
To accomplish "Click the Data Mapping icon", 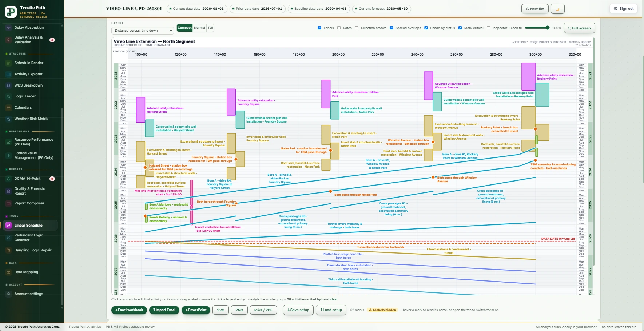I will click(x=8, y=272).
